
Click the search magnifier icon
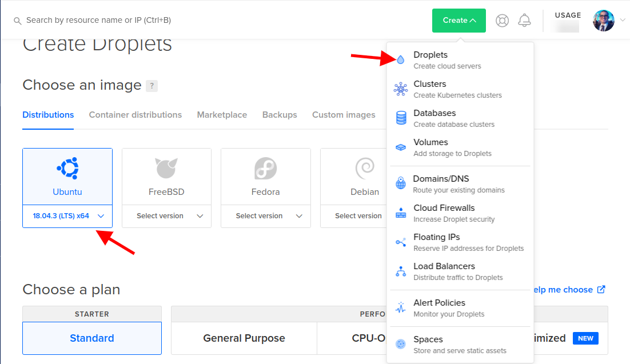17,21
